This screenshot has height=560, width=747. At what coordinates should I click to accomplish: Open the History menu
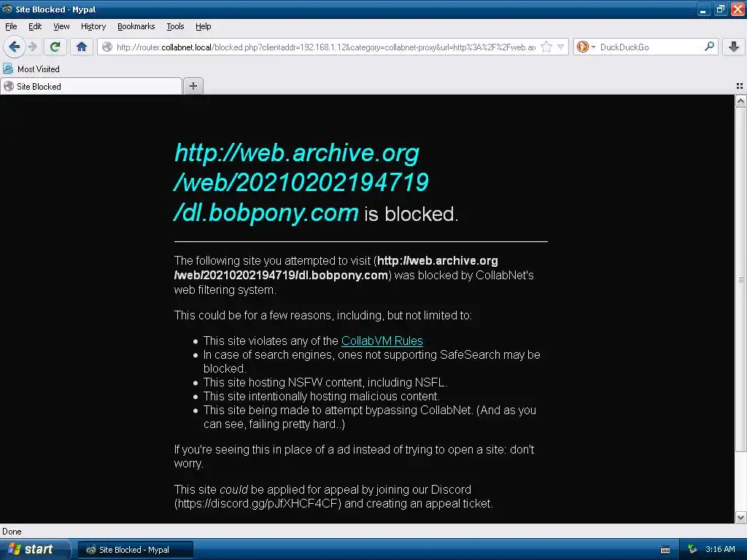(93, 26)
